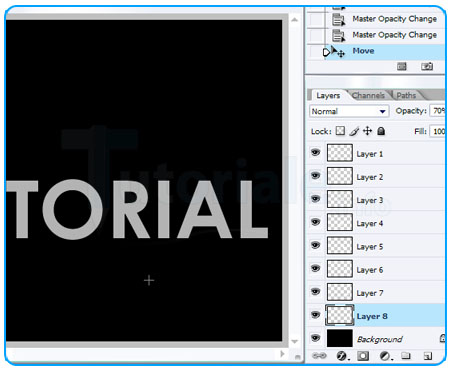Open the Normal blend mode dropdown

click(x=349, y=111)
